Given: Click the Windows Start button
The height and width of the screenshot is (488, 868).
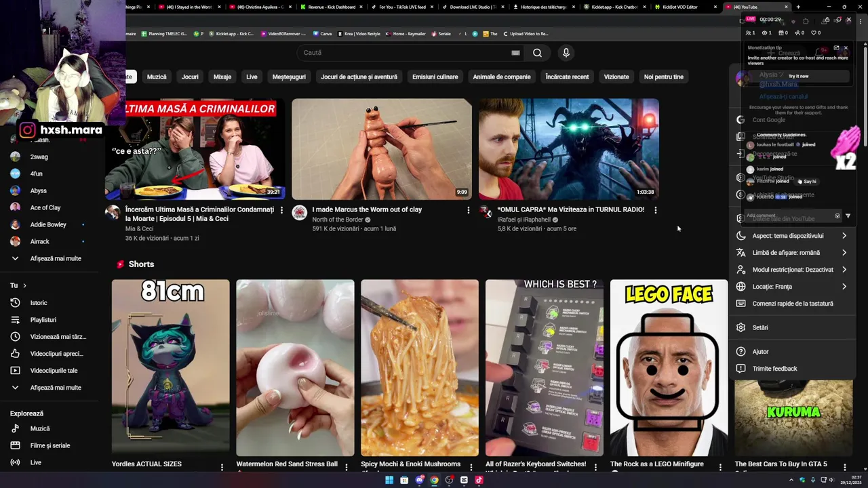Looking at the screenshot, I should pyautogui.click(x=389, y=480).
